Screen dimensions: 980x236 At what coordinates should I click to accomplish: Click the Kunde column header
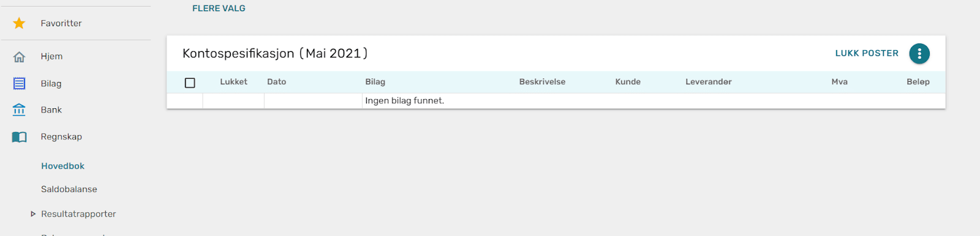point(628,82)
